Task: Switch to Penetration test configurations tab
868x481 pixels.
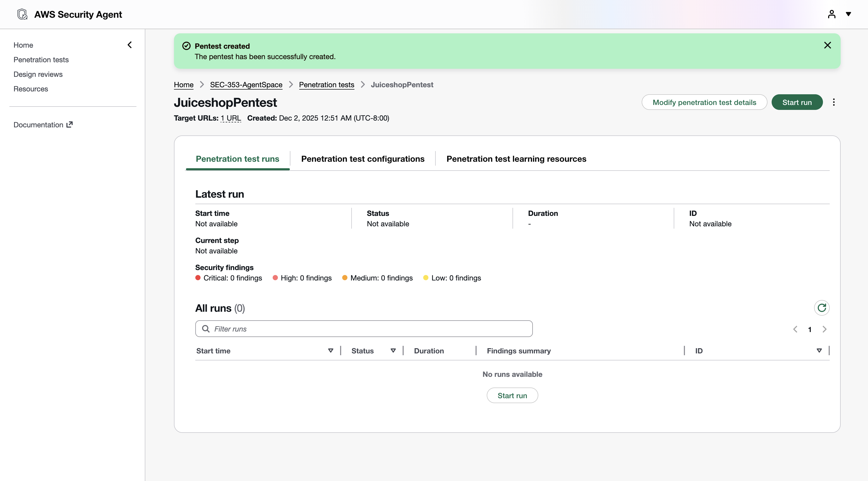Action: (363, 159)
